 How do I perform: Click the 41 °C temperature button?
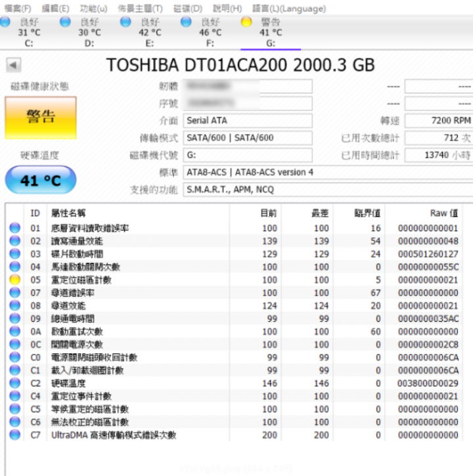click(x=41, y=180)
